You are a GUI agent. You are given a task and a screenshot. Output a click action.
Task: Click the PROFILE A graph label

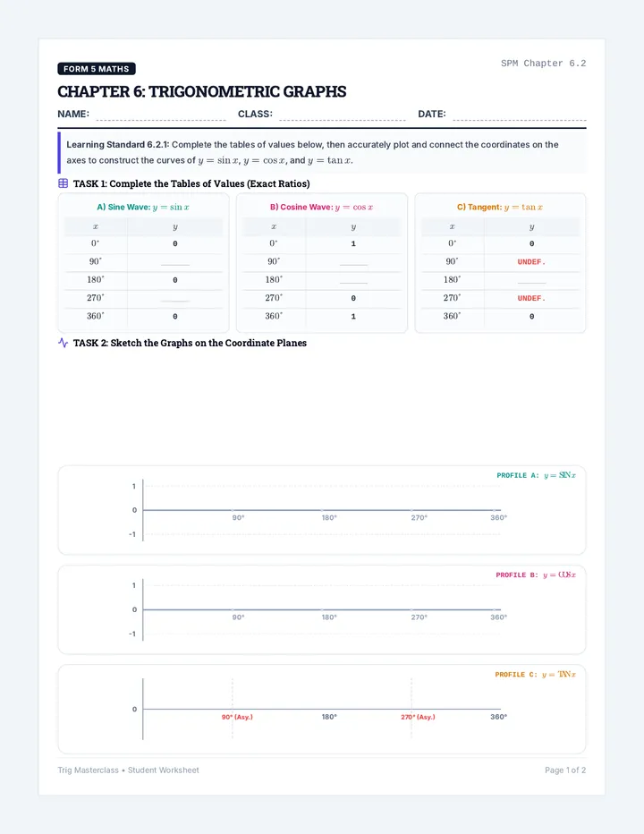pyautogui.click(x=536, y=475)
